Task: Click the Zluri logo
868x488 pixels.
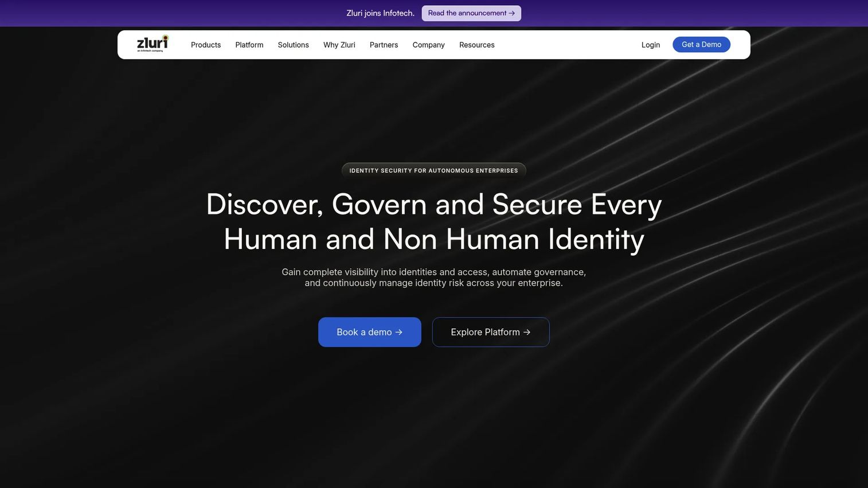Action: (153, 44)
